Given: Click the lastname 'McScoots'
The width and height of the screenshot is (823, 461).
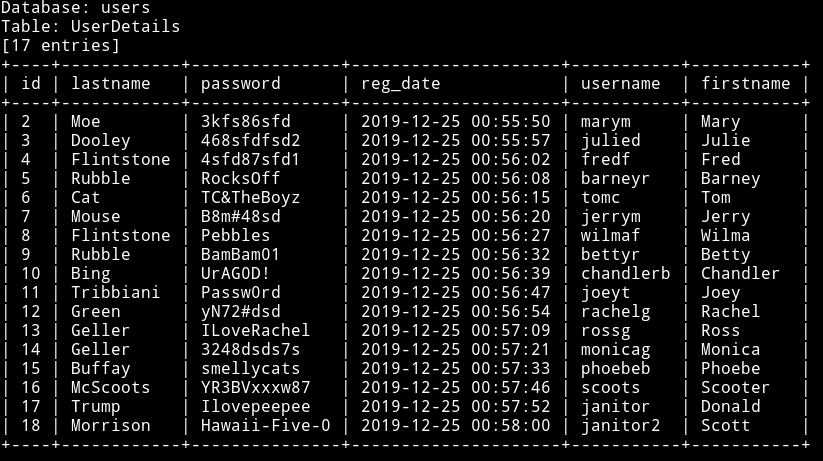Looking at the screenshot, I should pos(111,387).
